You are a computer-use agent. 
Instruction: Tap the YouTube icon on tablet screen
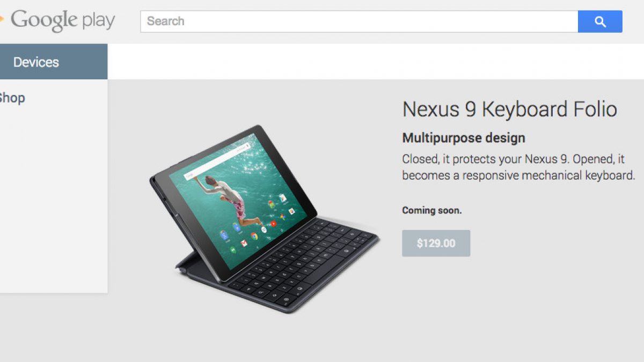point(274,224)
